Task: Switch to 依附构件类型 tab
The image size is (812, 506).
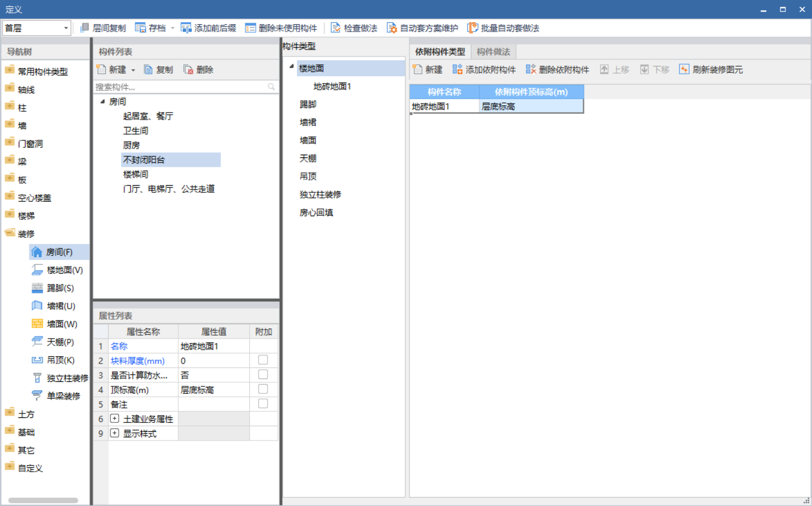Action: 440,52
